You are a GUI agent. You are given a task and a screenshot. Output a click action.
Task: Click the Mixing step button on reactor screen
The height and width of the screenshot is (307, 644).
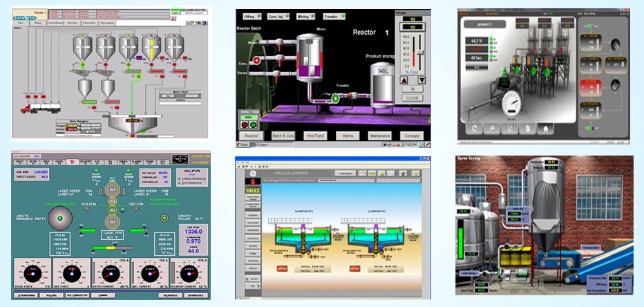[x=306, y=17]
